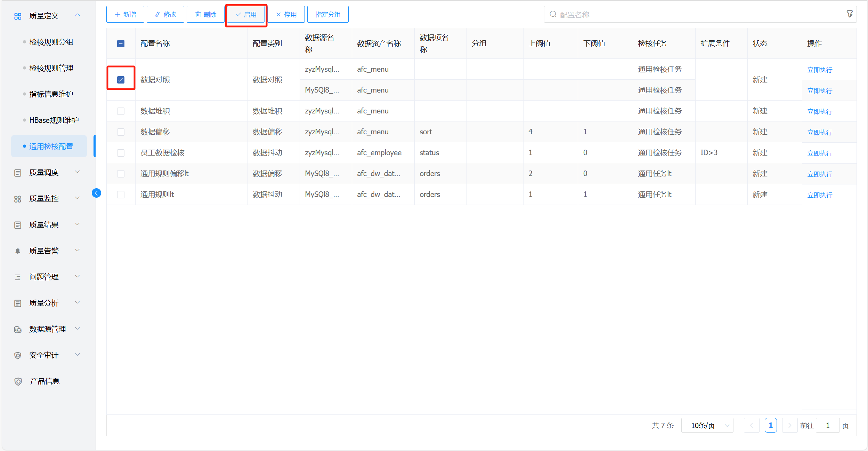Click the 质量监控 grid icon
Image resolution: width=868 pixels, height=451 pixels.
tap(18, 199)
